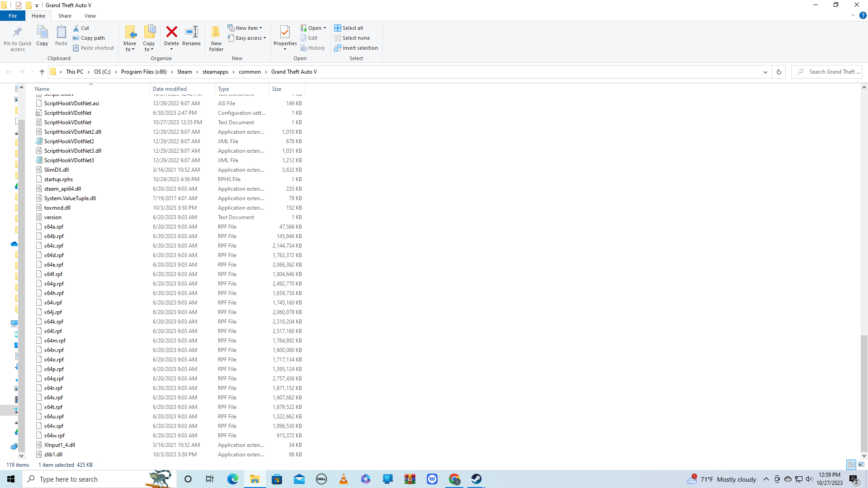Click Invert selection

[356, 48]
